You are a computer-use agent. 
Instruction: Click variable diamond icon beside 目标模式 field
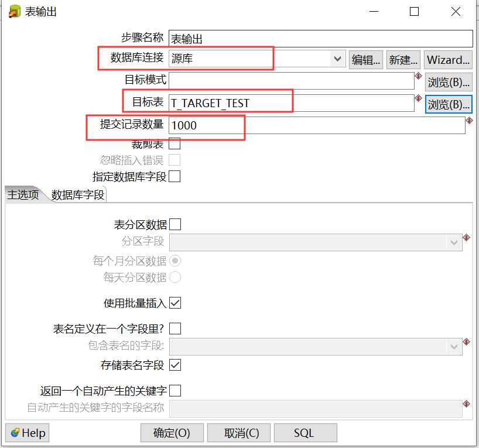[418, 76]
